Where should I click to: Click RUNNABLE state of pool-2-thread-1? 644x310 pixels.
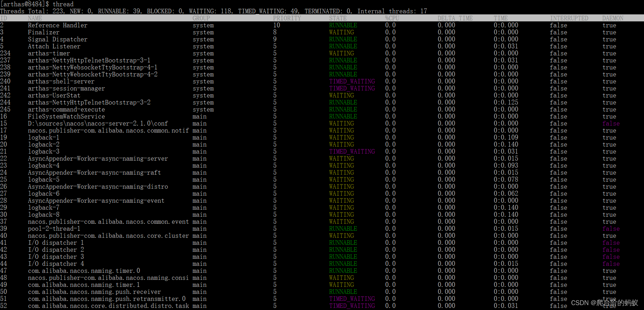[343, 229]
